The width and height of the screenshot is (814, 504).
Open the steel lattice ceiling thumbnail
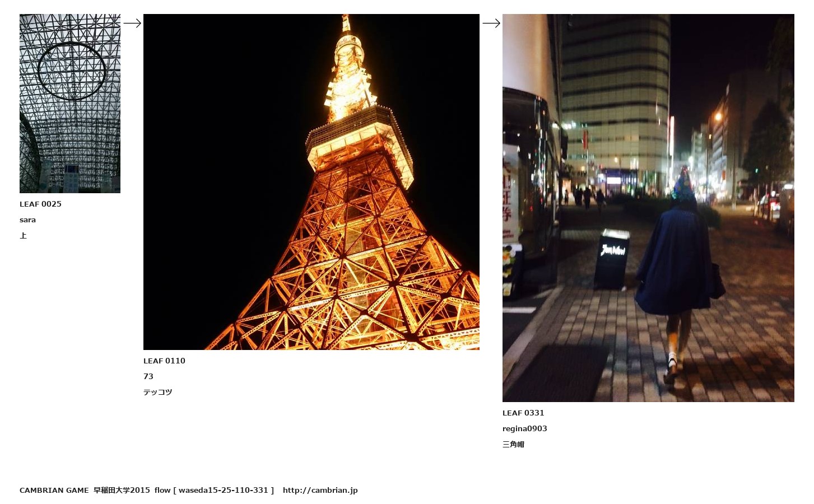[70, 104]
